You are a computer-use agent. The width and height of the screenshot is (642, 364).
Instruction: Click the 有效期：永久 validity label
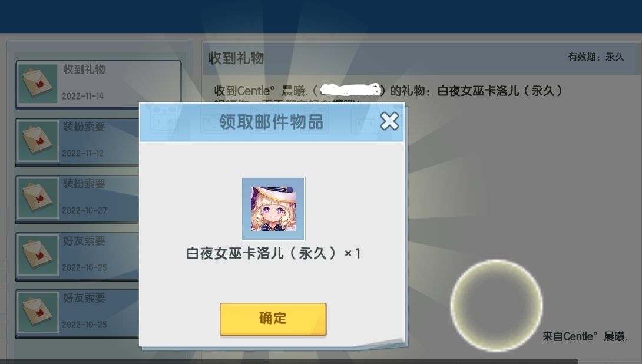595,57
